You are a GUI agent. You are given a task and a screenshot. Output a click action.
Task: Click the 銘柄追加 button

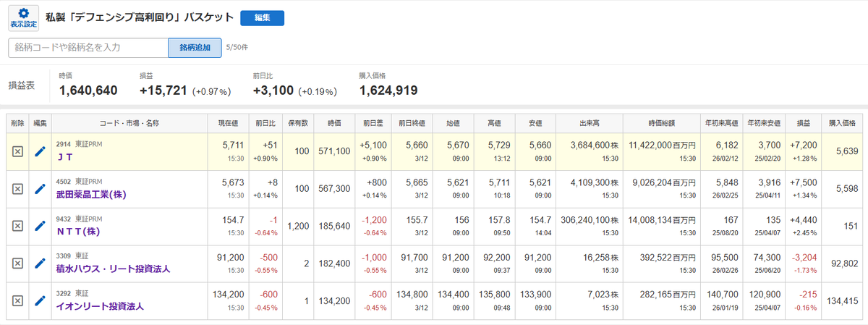click(x=195, y=48)
